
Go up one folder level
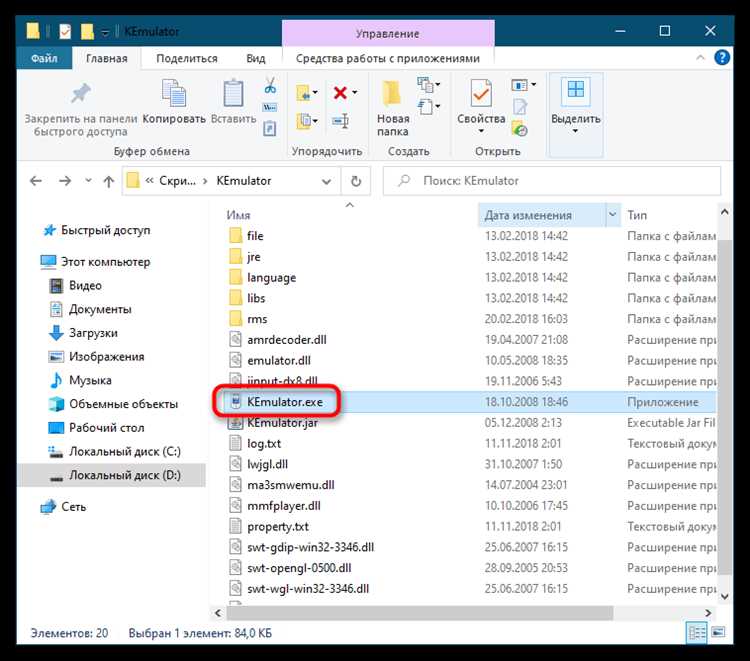(109, 181)
